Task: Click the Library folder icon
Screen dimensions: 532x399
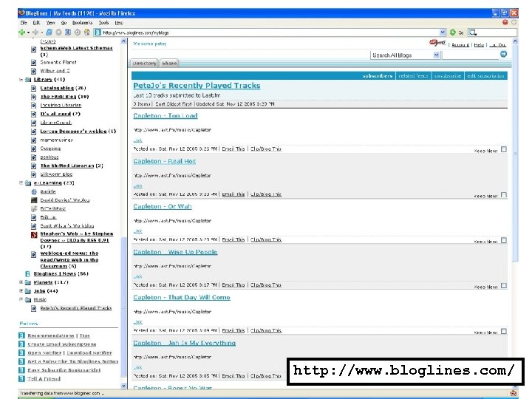Action: [28, 79]
